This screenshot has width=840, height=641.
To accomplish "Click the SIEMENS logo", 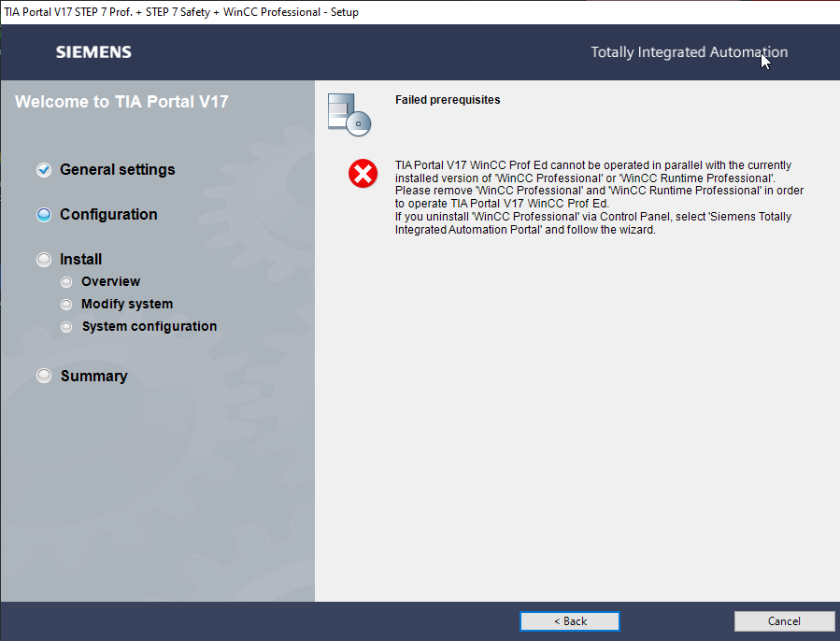I will (93, 52).
